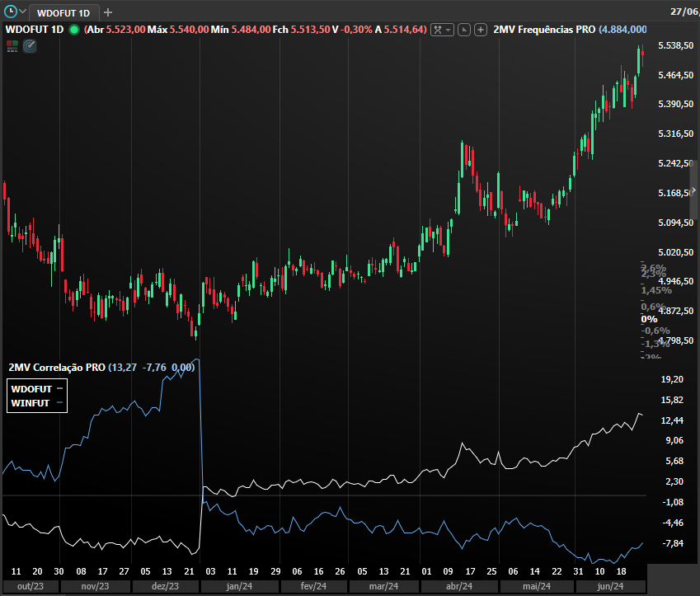Screen dimensions: 700x596
Task: Click the plus button next to 2MV Frequências
Action: coord(481,30)
